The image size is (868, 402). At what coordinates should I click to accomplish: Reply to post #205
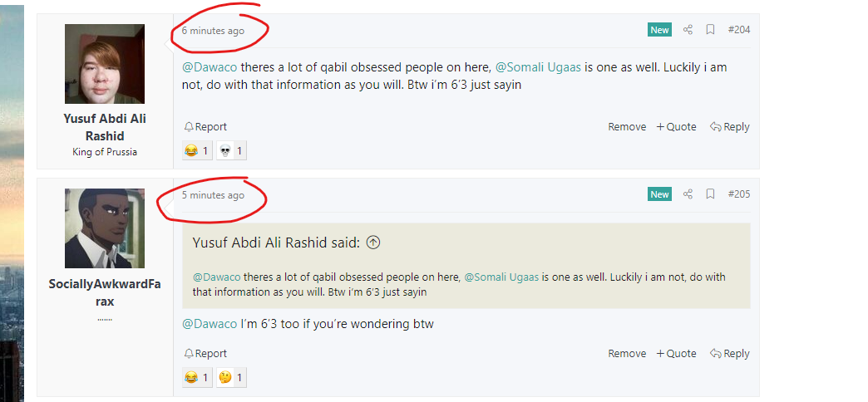[x=730, y=353]
